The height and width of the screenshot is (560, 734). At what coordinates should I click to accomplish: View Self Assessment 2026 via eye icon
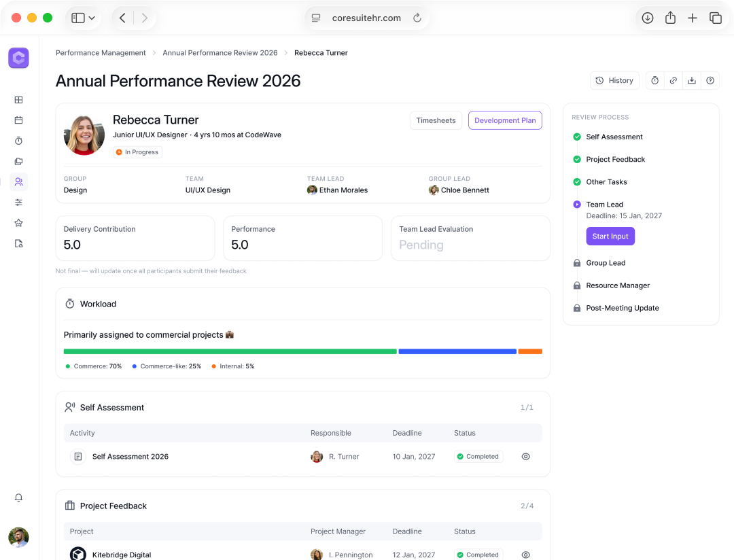[x=525, y=457]
